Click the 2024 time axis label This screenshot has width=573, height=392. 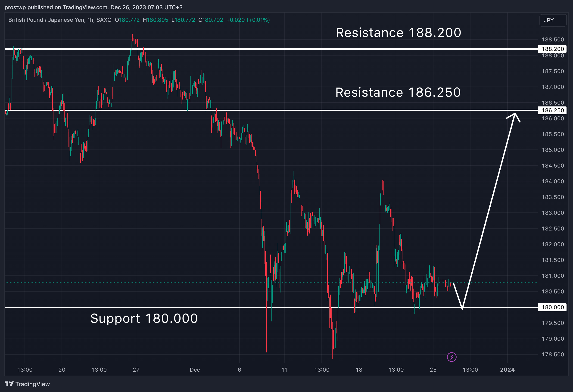pyautogui.click(x=507, y=370)
